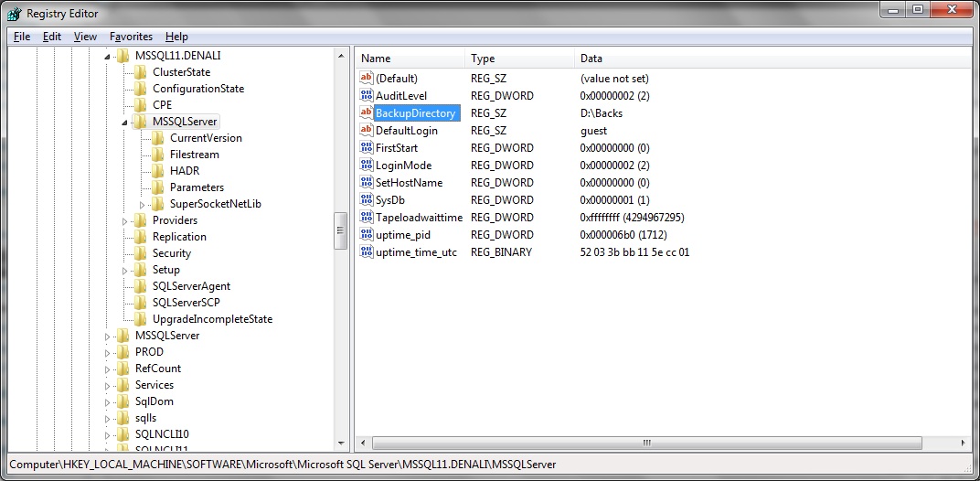Image resolution: width=980 pixels, height=481 pixels.
Task: Open the Favorites menu
Action: (x=131, y=37)
